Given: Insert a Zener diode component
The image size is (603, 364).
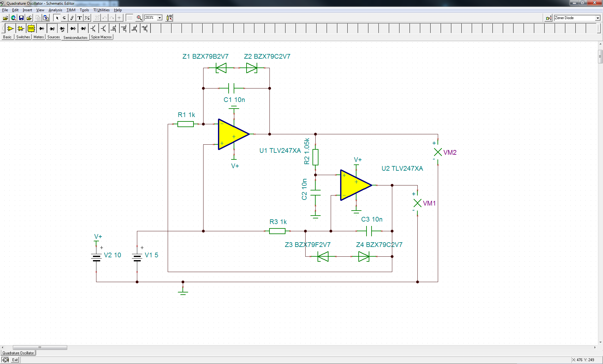Looking at the screenshot, I should click(x=52, y=29).
